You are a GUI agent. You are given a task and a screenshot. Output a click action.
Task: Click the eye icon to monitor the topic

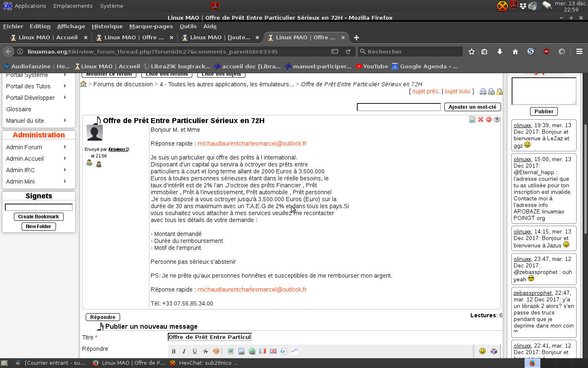[x=497, y=119]
